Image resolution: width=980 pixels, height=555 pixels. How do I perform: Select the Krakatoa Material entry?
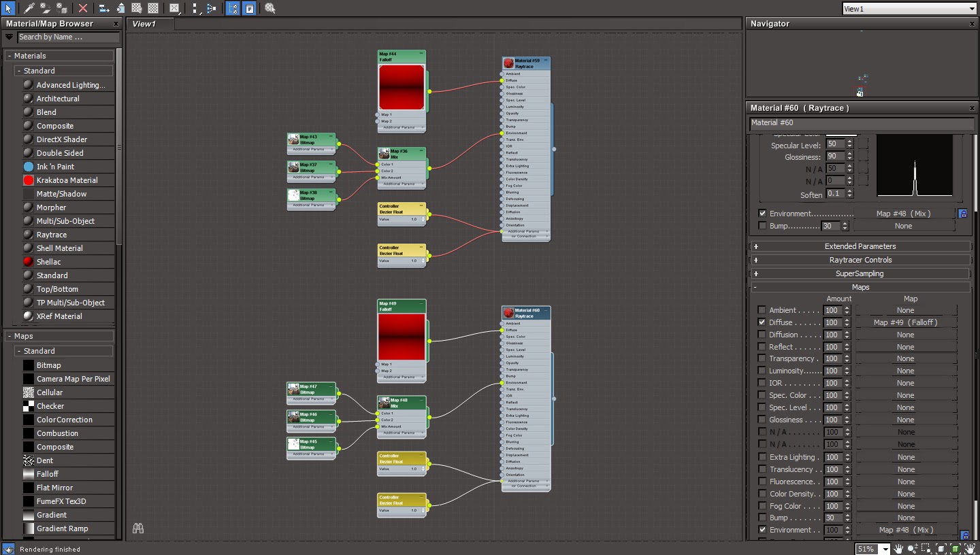click(67, 180)
